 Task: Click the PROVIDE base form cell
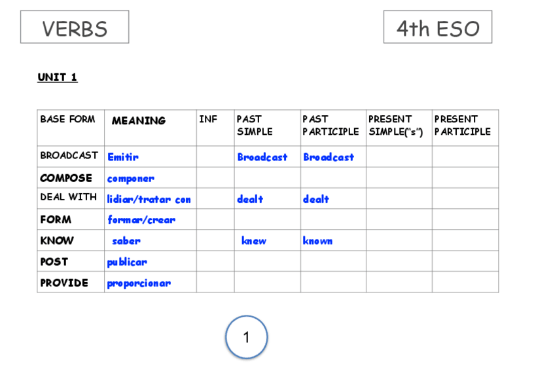[64, 283]
